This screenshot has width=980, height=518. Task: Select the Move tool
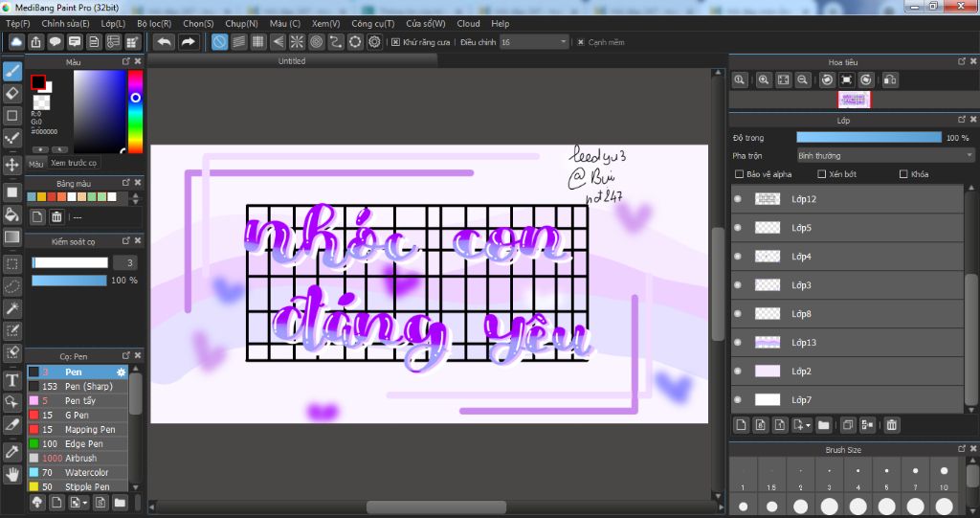tap(11, 165)
